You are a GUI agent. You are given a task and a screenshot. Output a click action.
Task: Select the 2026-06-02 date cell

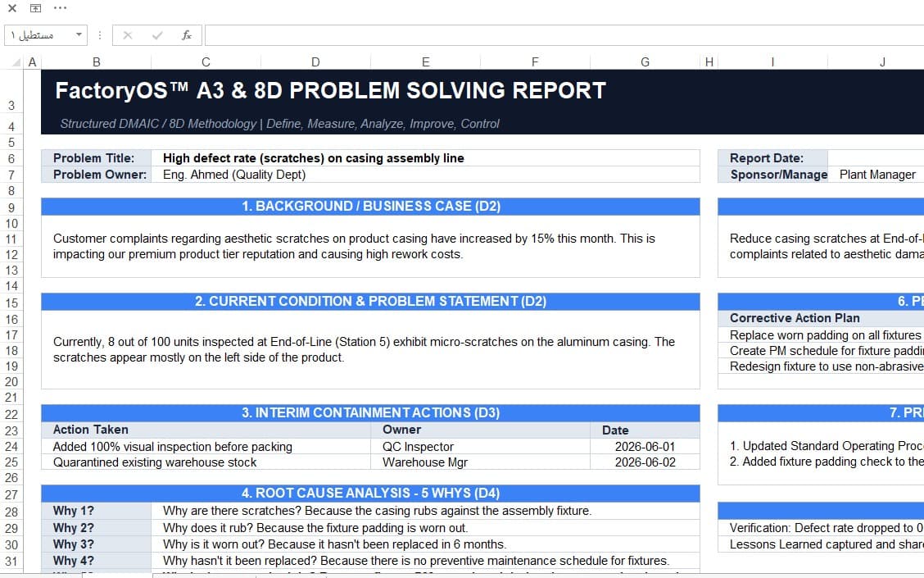[x=645, y=462]
